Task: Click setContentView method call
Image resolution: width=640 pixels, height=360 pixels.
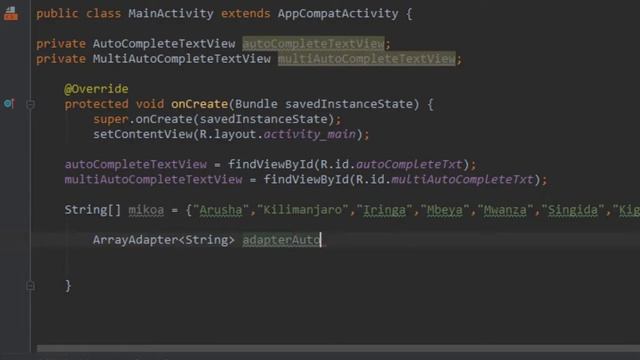Action: pyautogui.click(x=142, y=134)
